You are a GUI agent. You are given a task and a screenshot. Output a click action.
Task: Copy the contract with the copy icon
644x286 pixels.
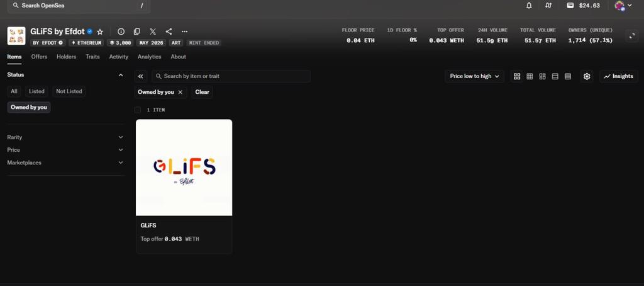[x=136, y=31]
